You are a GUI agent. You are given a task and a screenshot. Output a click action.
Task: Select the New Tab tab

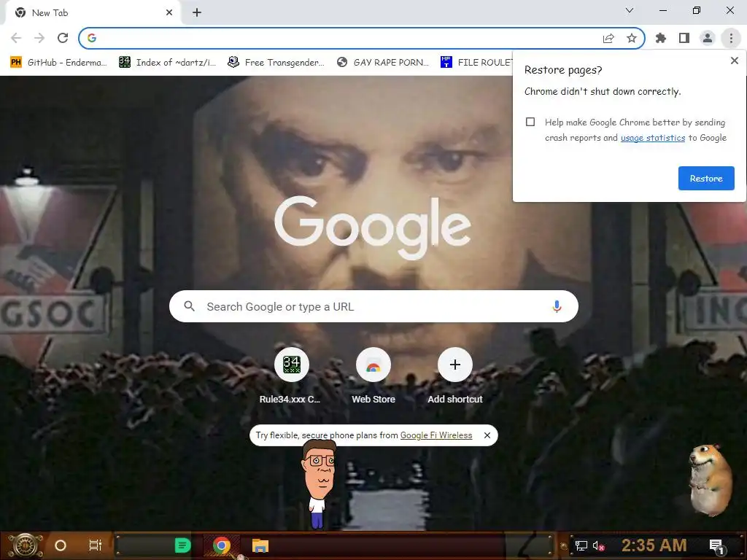click(93, 13)
